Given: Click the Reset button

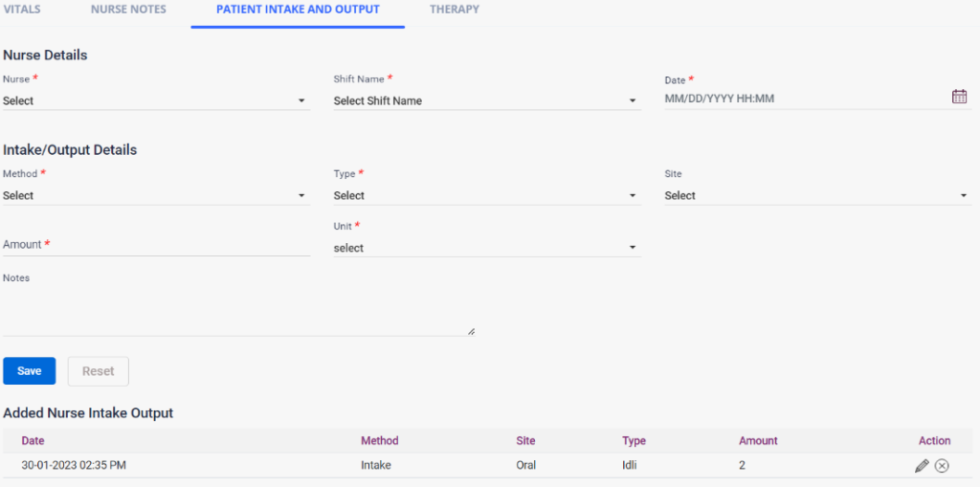Looking at the screenshot, I should point(98,371).
